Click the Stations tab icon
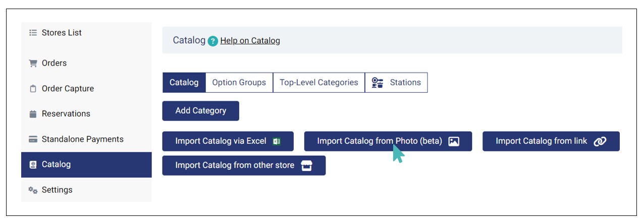 377,83
